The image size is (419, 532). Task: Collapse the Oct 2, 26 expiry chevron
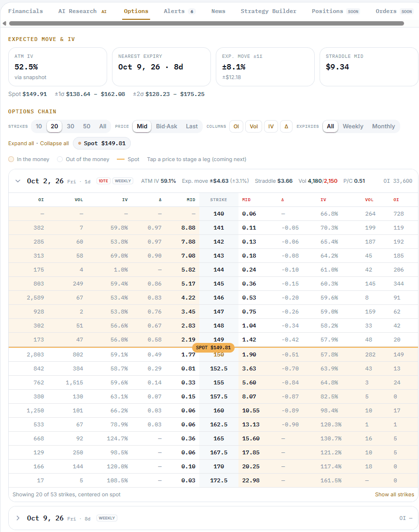pos(18,181)
